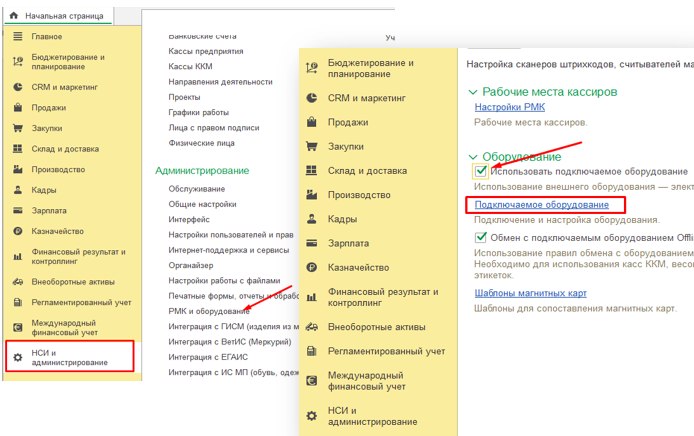Open Настройки работы с файлами
694x436 pixels.
tap(224, 281)
